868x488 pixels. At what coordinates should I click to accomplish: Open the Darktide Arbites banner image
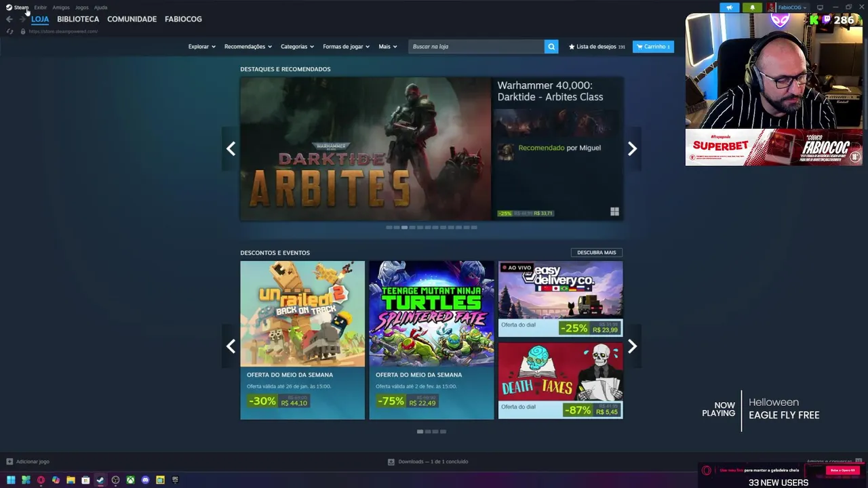(366, 148)
